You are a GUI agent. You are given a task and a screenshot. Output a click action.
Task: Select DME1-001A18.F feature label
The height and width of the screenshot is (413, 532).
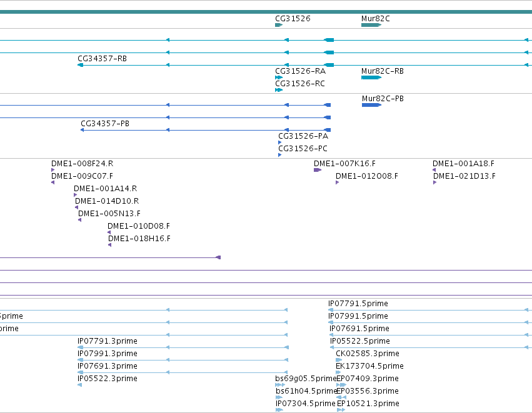(x=463, y=164)
